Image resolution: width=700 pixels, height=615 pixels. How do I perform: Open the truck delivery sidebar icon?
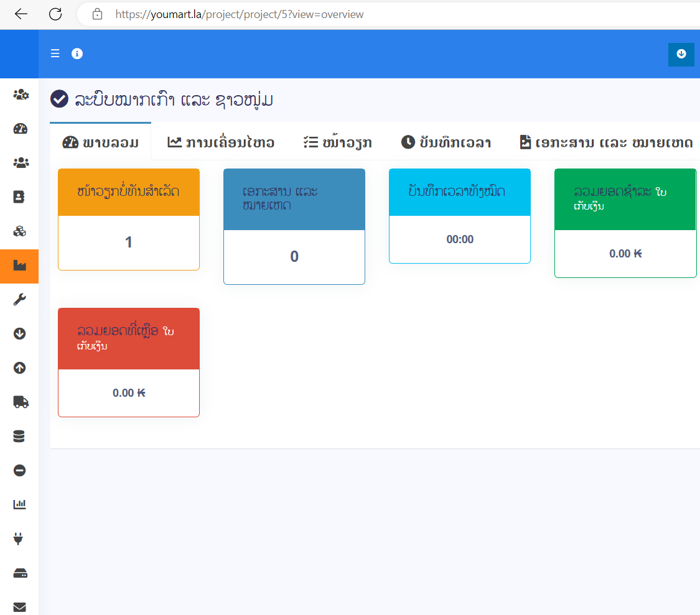[x=21, y=402]
